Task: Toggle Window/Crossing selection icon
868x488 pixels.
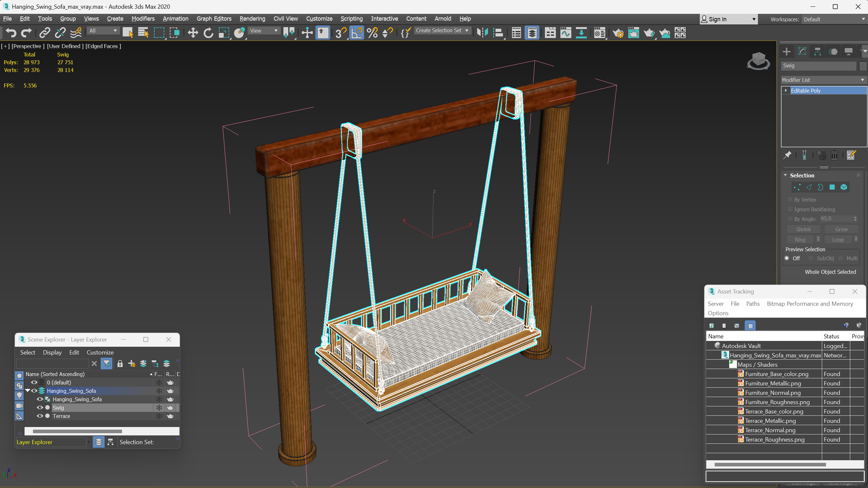Action: (175, 33)
